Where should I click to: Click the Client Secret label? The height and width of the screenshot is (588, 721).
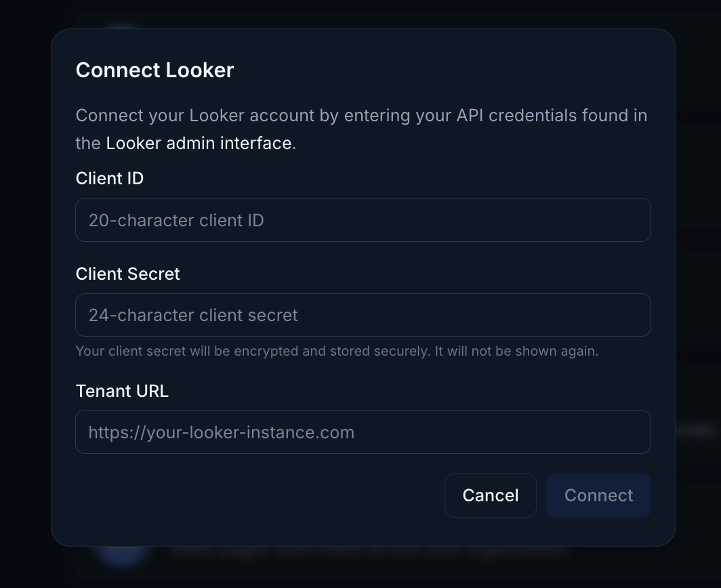click(127, 274)
